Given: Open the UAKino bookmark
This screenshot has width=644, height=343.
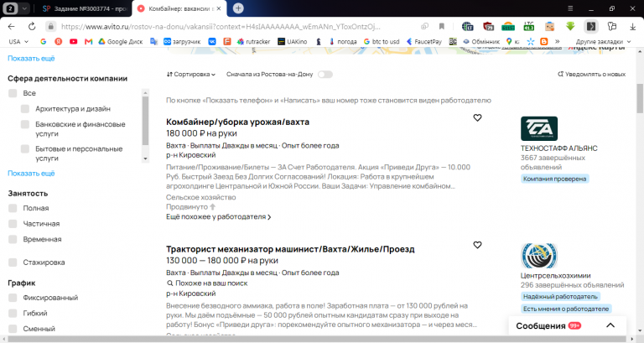Looking at the screenshot, I should coord(293,41).
